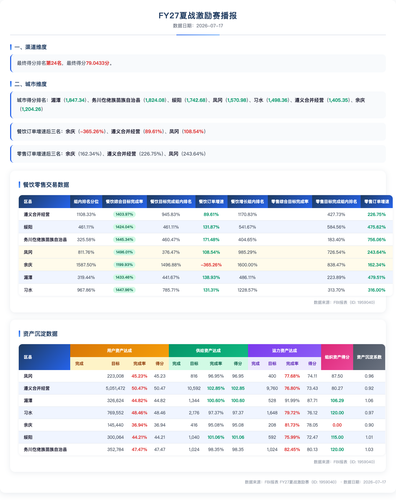Click the "餐饮订单增速" column header
This screenshot has height=500, width=396.
pos(211,202)
